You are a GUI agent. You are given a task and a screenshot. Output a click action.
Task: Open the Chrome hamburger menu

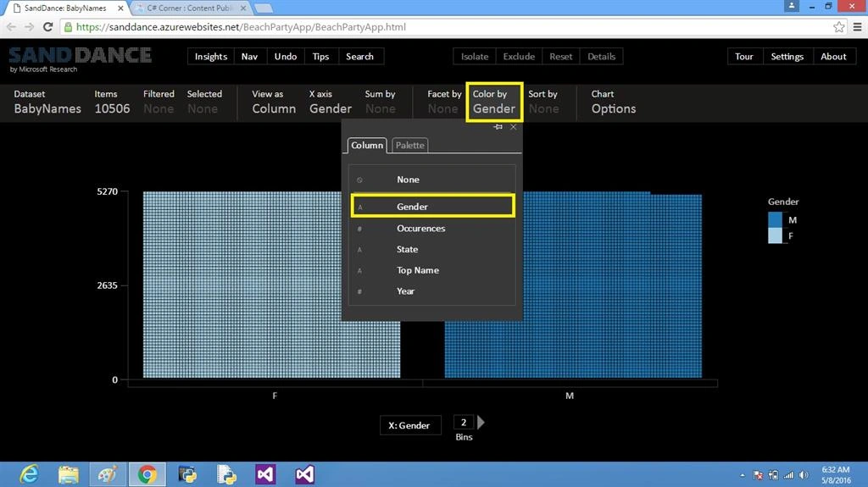tap(857, 26)
